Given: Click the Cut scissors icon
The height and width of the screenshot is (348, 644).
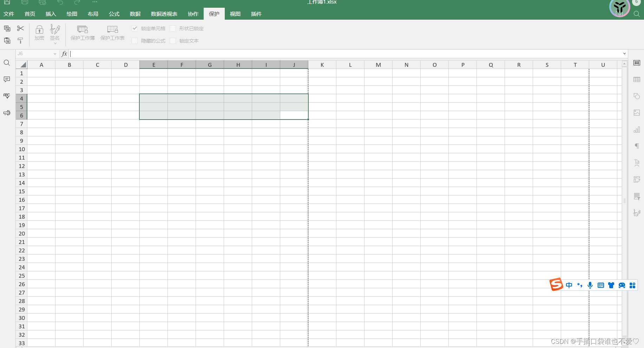Looking at the screenshot, I should [20, 28].
